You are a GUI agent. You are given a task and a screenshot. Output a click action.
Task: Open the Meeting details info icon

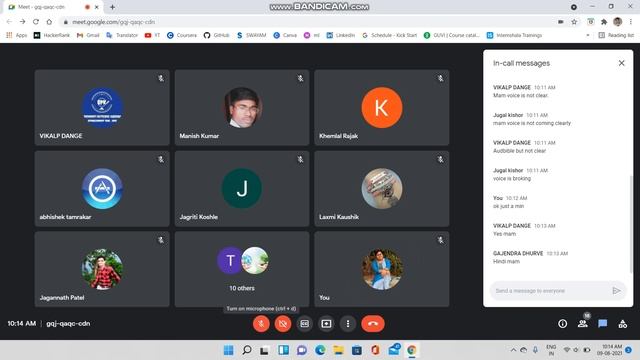[562, 324]
